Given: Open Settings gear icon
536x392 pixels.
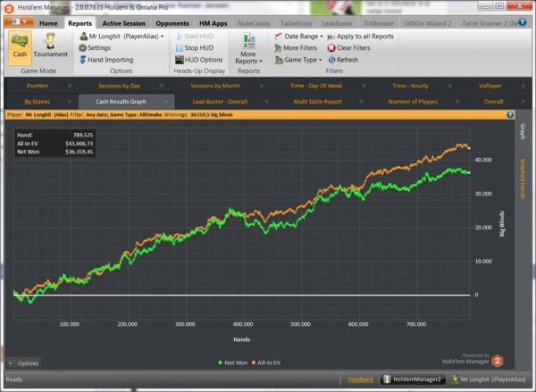Looking at the screenshot, I should [x=83, y=48].
